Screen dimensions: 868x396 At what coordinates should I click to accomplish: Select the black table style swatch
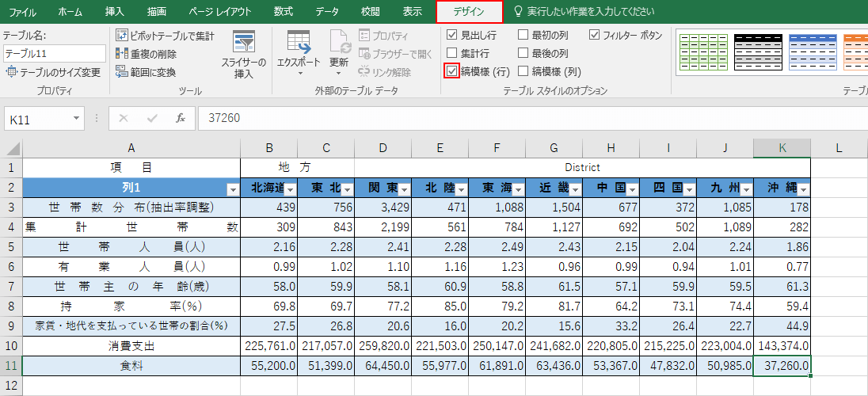click(758, 52)
